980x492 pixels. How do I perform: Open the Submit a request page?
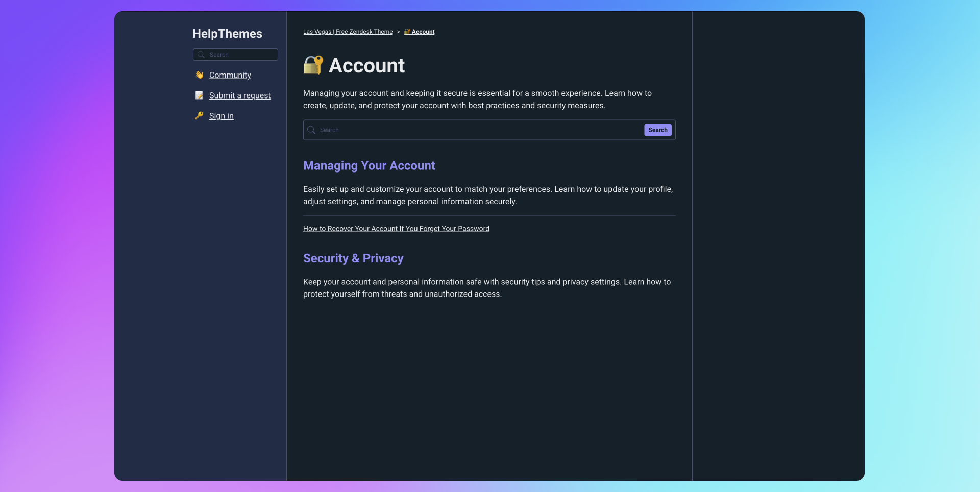pyautogui.click(x=239, y=95)
